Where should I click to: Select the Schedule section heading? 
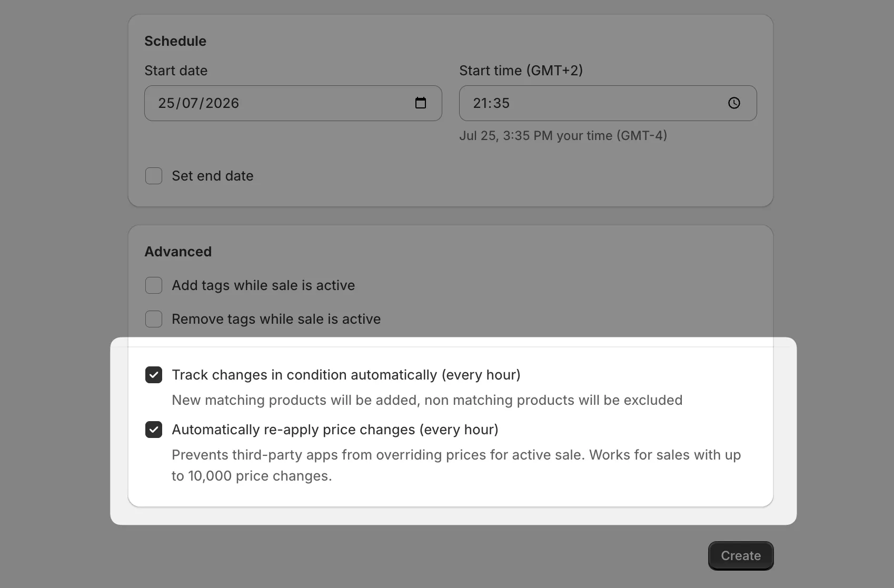pos(175,41)
